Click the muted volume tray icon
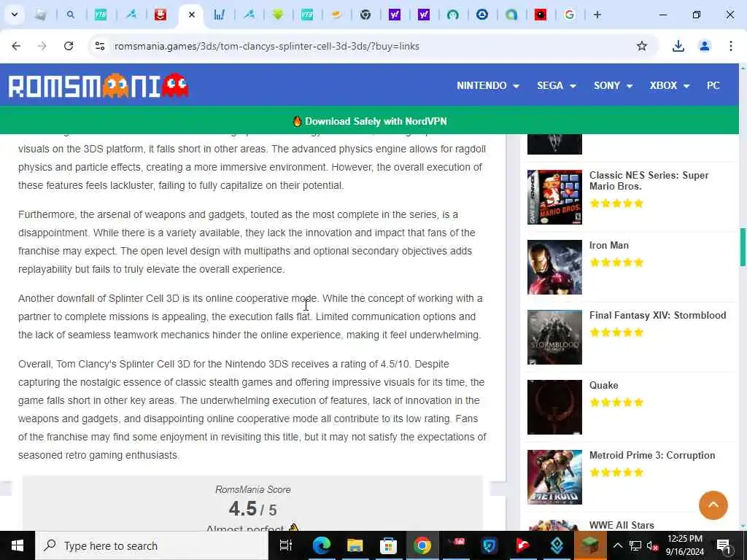The height and width of the screenshot is (560, 747). [652, 545]
